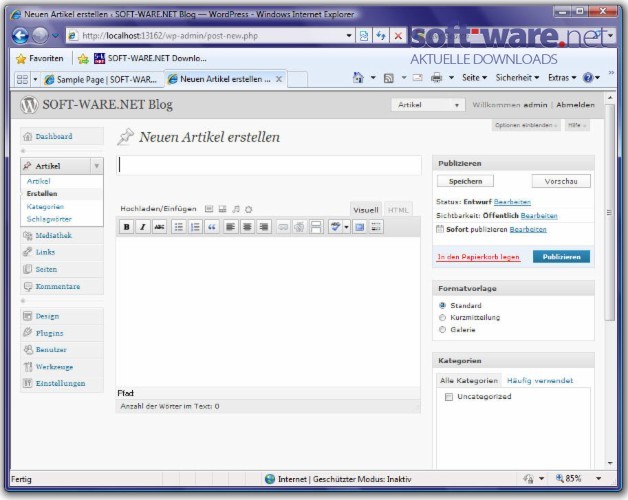Open the Einstellungen menu item
The image size is (628, 500).
(62, 383)
